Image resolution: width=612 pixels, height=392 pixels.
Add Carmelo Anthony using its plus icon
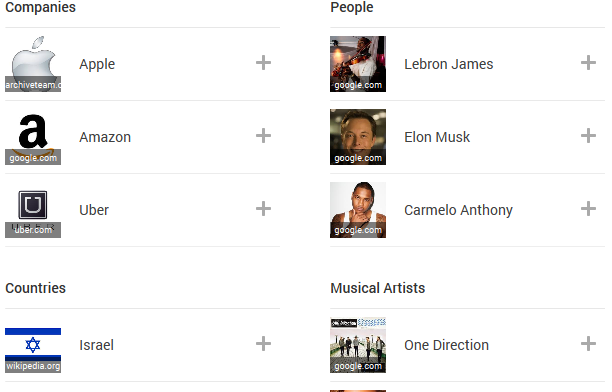tap(588, 208)
